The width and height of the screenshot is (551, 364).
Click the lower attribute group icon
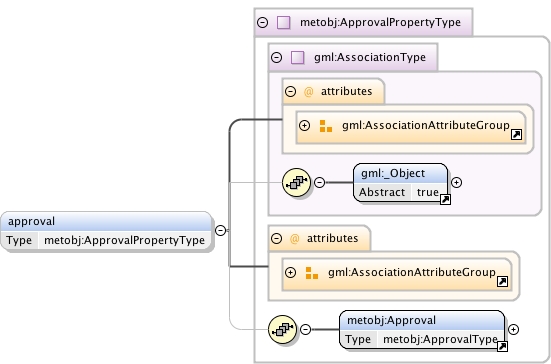coord(312,273)
